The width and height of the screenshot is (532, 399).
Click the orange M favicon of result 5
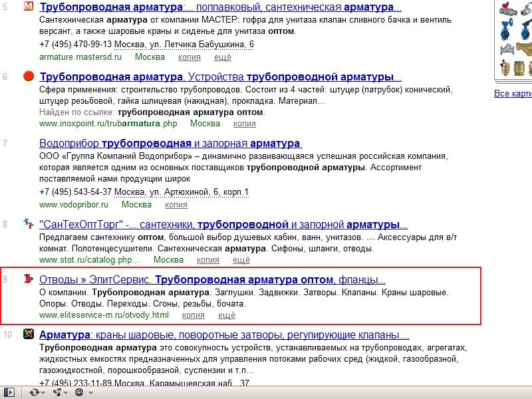[x=29, y=6]
